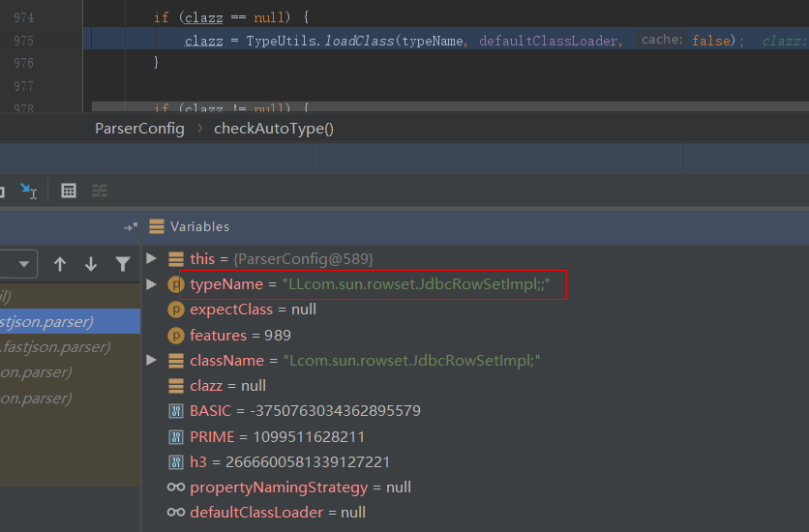This screenshot has width=809, height=532.
Task: Select the ParserConfig breadcrumb
Action: [139, 128]
